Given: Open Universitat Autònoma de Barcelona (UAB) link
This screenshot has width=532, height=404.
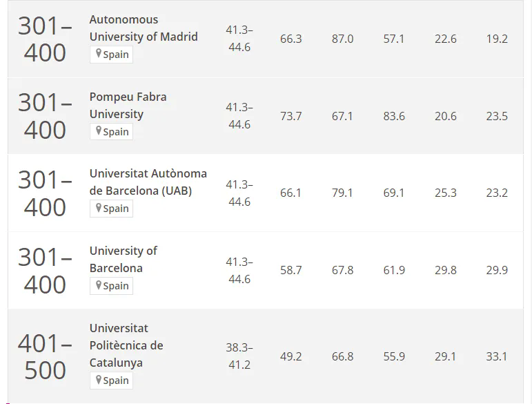Looking at the screenshot, I should click(148, 182).
